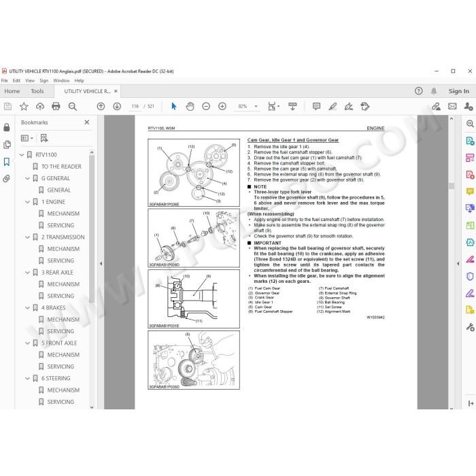Open the Attachments paperclip panel

click(6, 179)
